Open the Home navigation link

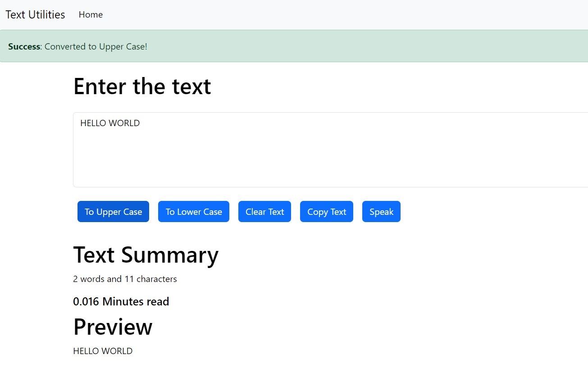[91, 15]
